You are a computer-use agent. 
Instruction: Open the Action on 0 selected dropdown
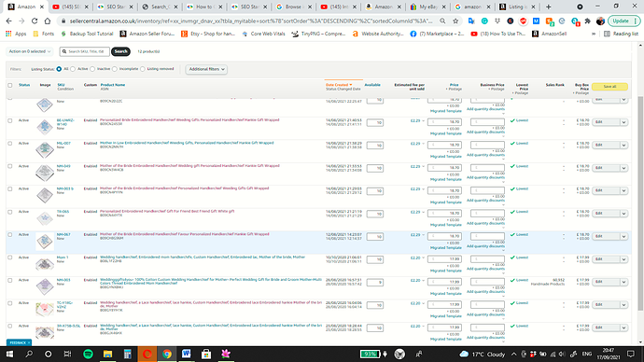[30, 51]
